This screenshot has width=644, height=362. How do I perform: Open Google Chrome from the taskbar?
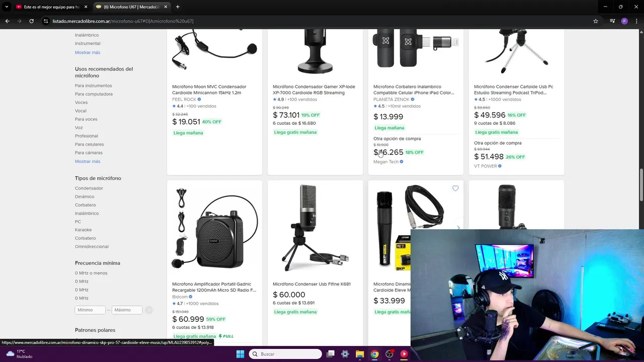374,354
